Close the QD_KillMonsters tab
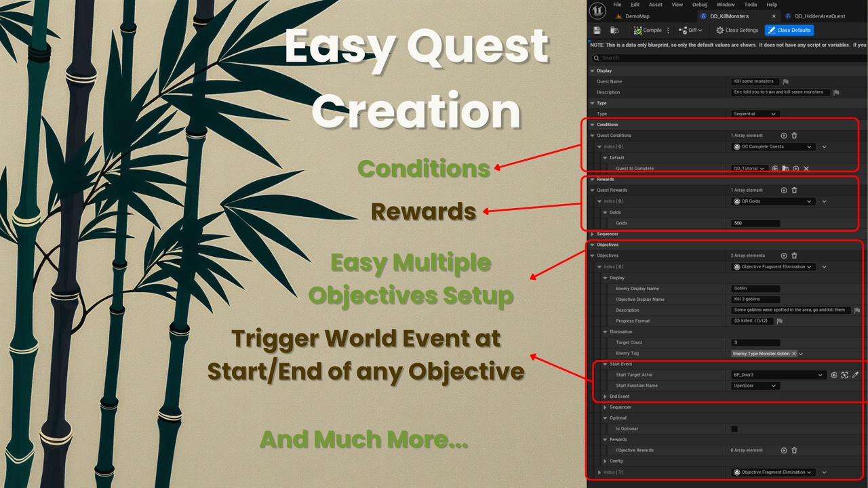This screenshot has height=488, width=868. 774,16
